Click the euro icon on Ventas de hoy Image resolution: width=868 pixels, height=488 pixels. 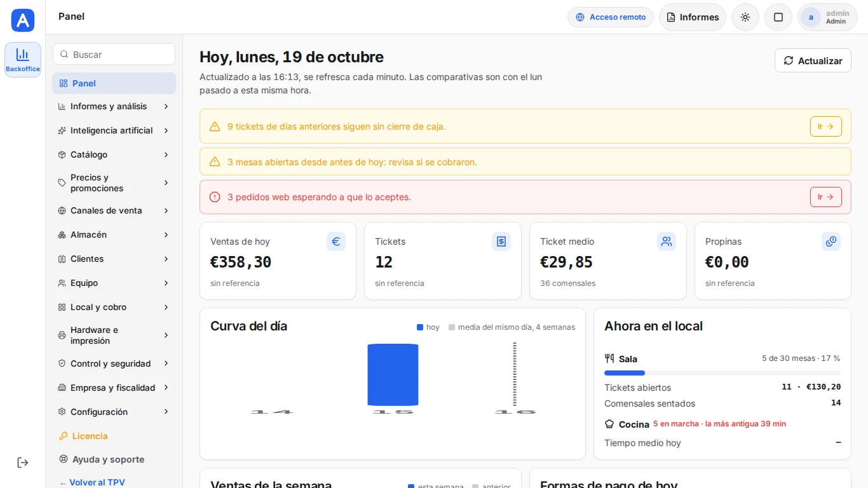(336, 241)
